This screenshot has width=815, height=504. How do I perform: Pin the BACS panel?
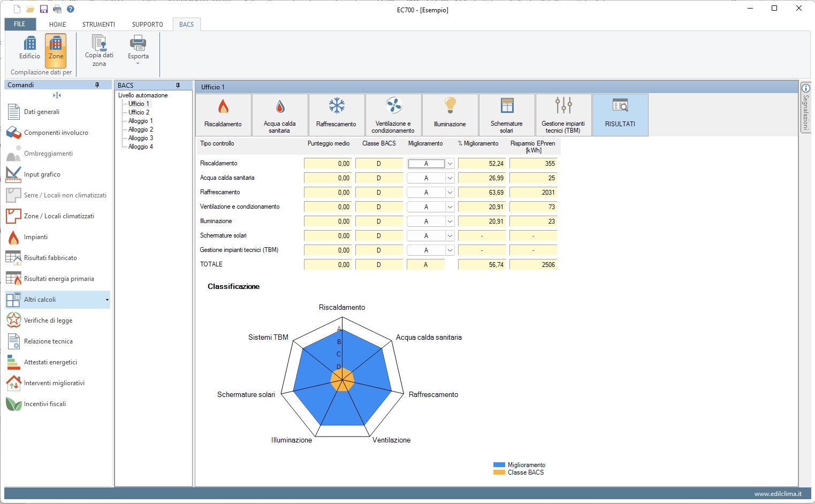pos(178,86)
